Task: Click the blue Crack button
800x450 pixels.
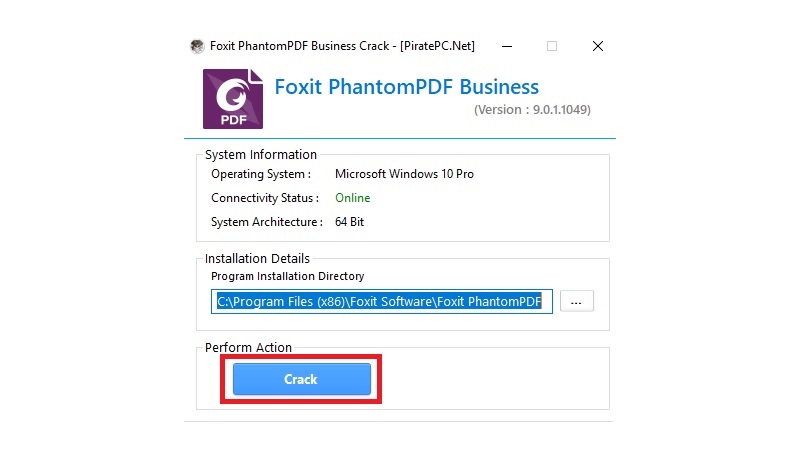Action: coord(301,379)
